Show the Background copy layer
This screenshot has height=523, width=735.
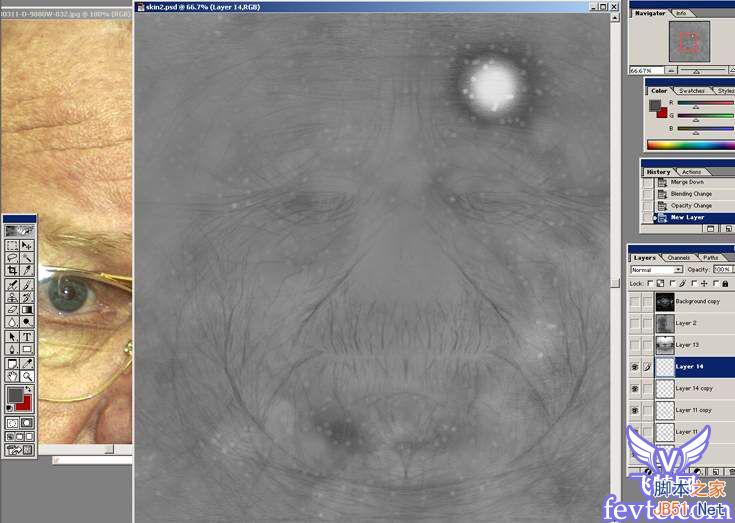click(634, 302)
